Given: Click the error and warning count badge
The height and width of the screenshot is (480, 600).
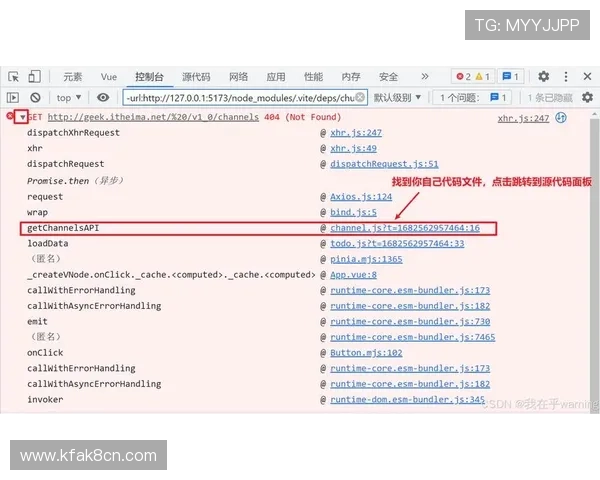Looking at the screenshot, I should (x=472, y=76).
